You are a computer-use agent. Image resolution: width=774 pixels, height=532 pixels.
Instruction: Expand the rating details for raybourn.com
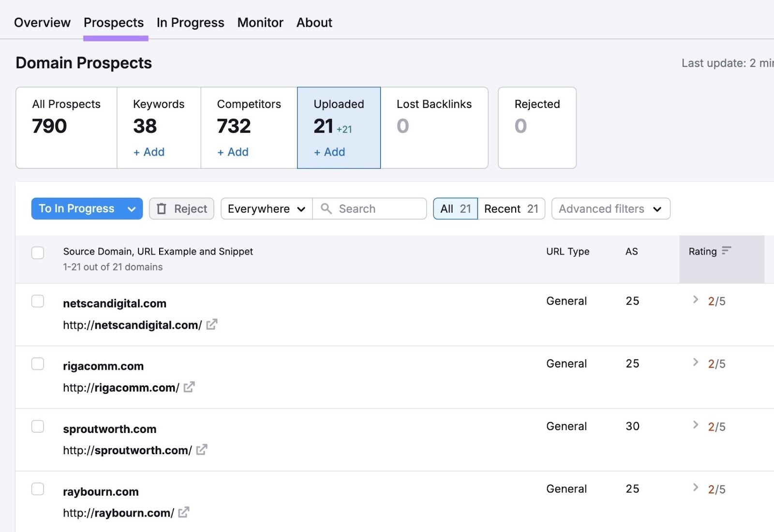pyautogui.click(x=696, y=488)
